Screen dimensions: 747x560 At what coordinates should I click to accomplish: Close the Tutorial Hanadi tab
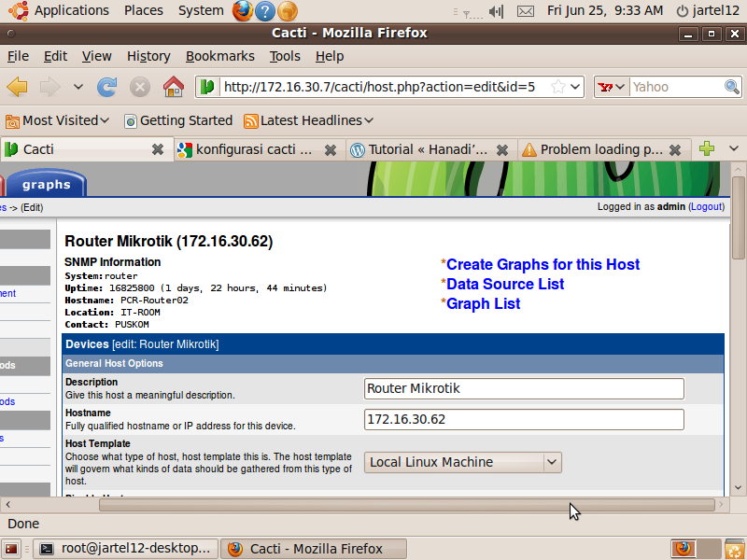click(x=502, y=150)
